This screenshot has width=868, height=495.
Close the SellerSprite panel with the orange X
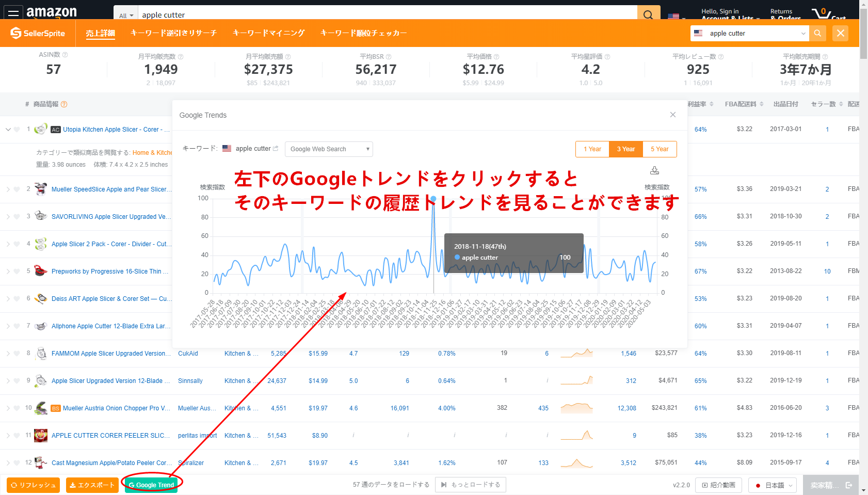click(841, 34)
